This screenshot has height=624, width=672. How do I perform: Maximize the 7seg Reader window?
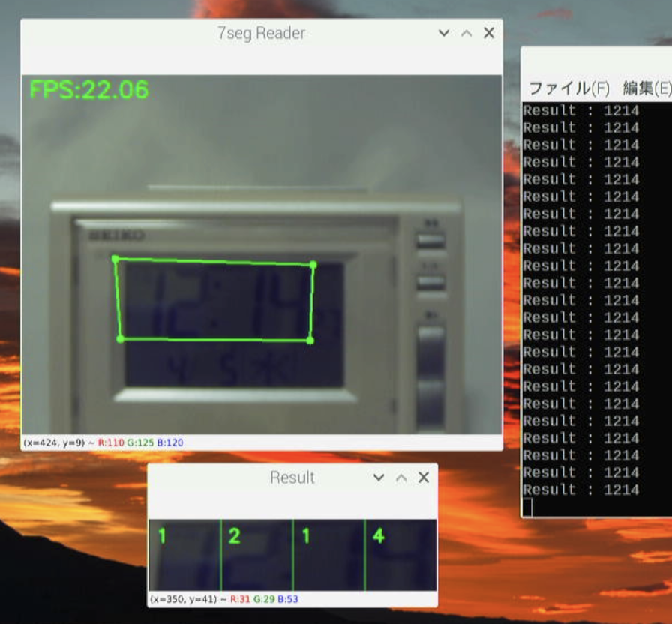click(x=466, y=33)
